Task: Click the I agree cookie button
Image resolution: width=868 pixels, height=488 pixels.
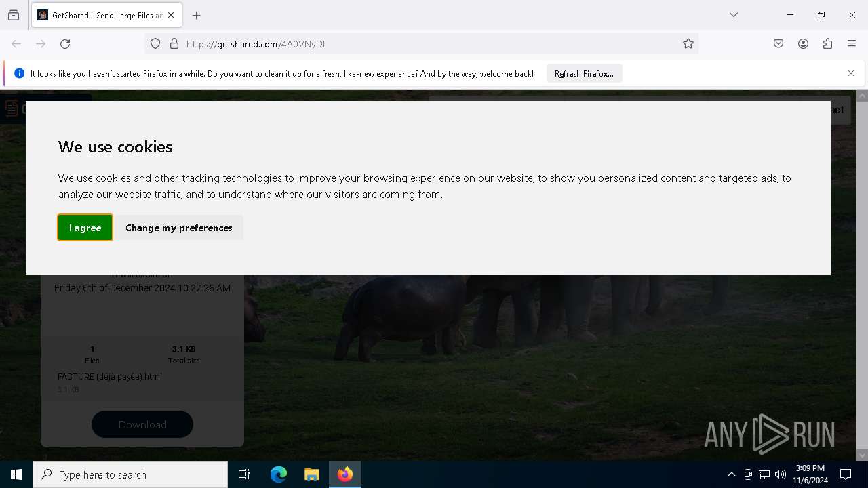Action: click(x=85, y=228)
